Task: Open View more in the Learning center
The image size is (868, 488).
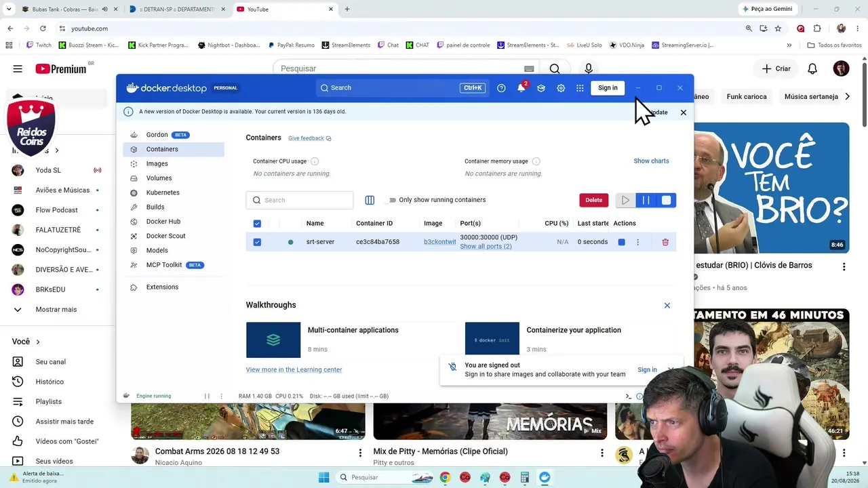Action: pos(294,370)
